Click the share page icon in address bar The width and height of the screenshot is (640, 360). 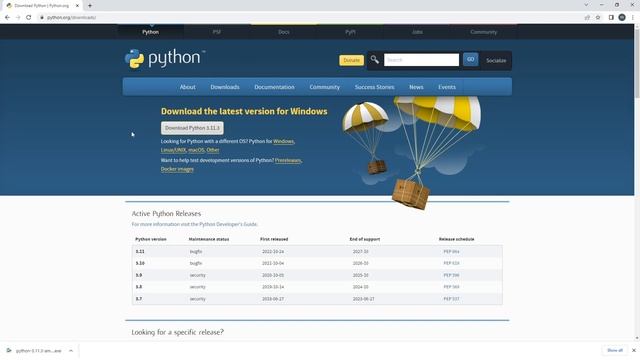pos(587,18)
